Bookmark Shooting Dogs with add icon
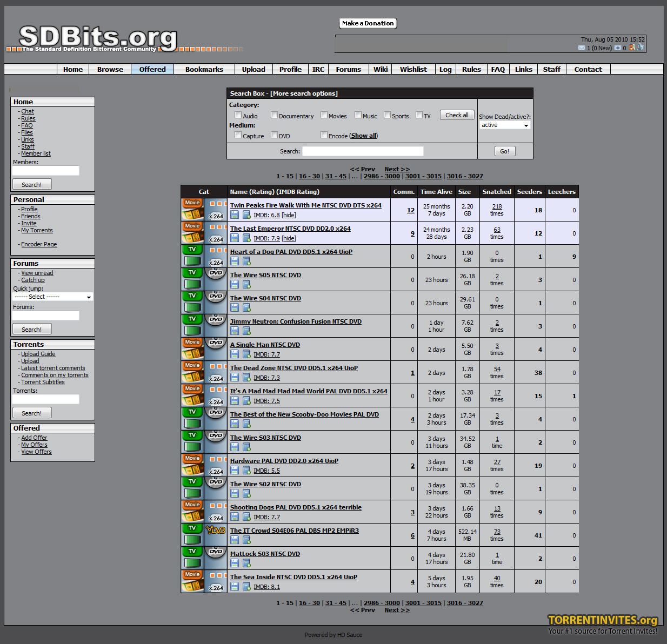The height and width of the screenshot is (644, 667). click(x=246, y=517)
